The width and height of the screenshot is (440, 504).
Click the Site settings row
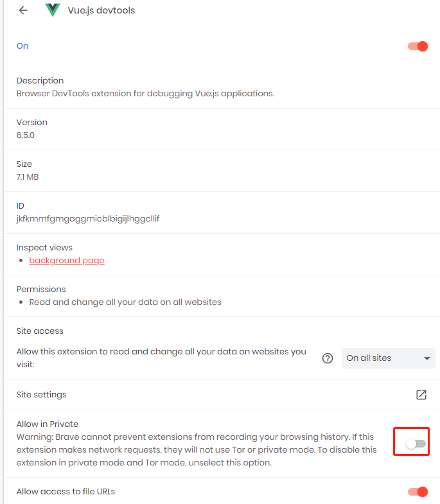[222, 394]
